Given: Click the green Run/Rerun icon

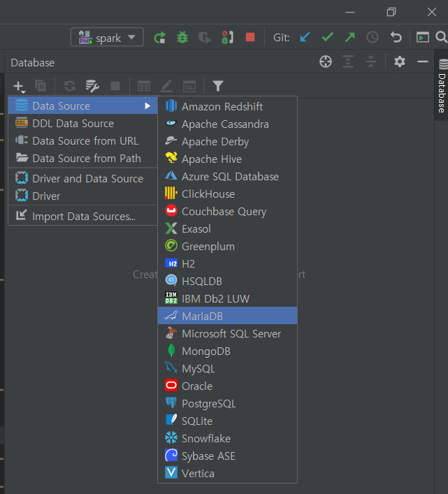Looking at the screenshot, I should (x=160, y=38).
